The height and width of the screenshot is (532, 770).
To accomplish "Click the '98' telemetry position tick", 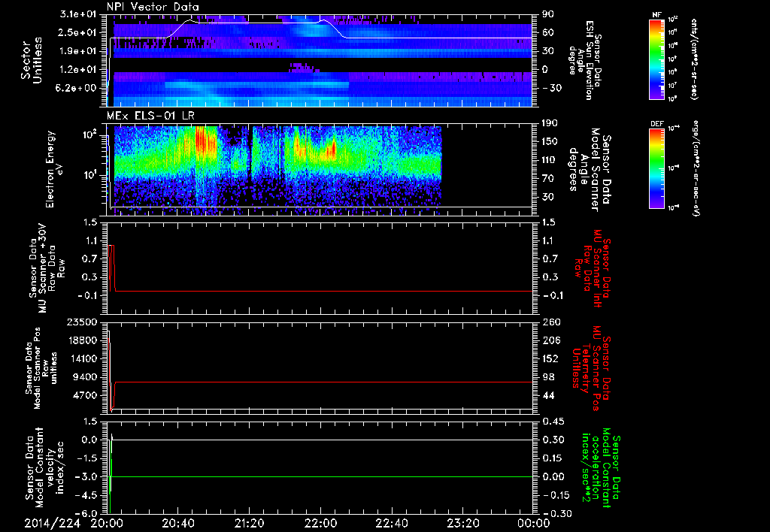I will (548, 377).
